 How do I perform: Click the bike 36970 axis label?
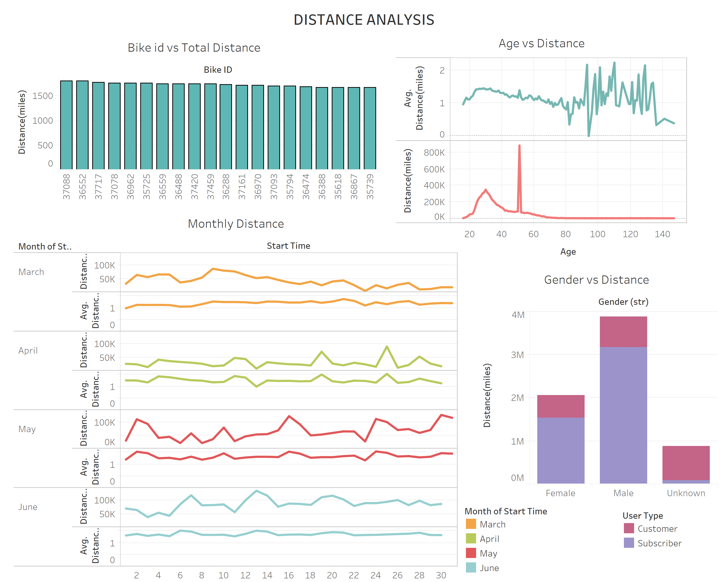tap(258, 186)
